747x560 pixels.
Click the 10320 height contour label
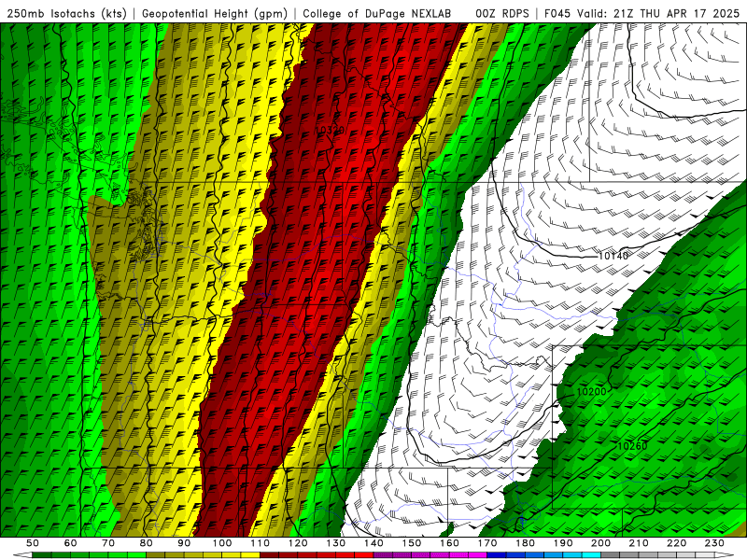click(331, 130)
